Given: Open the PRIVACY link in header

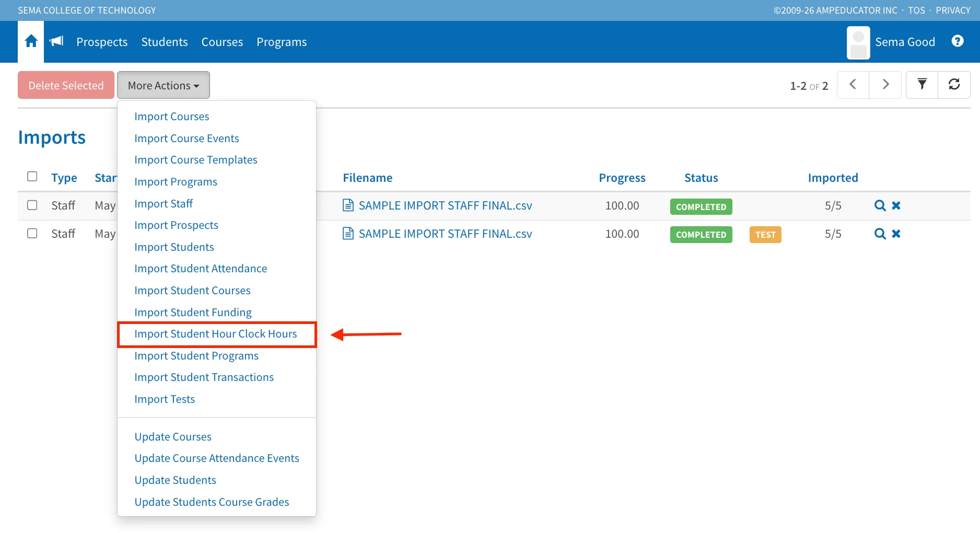Looking at the screenshot, I should pyautogui.click(x=953, y=10).
